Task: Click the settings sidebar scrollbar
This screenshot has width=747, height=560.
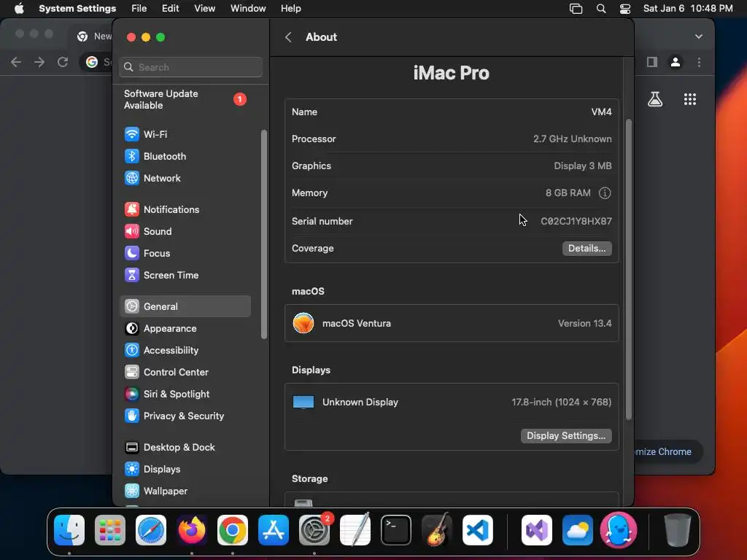Action: (x=263, y=234)
